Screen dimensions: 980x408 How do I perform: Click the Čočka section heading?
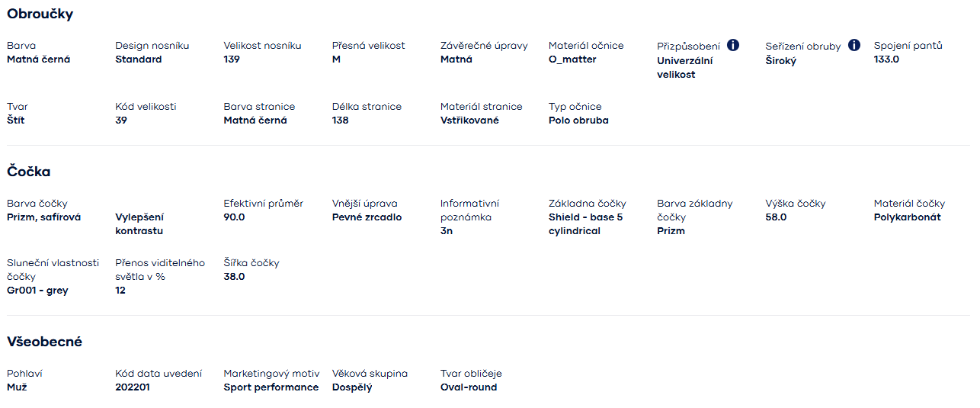pyautogui.click(x=29, y=172)
